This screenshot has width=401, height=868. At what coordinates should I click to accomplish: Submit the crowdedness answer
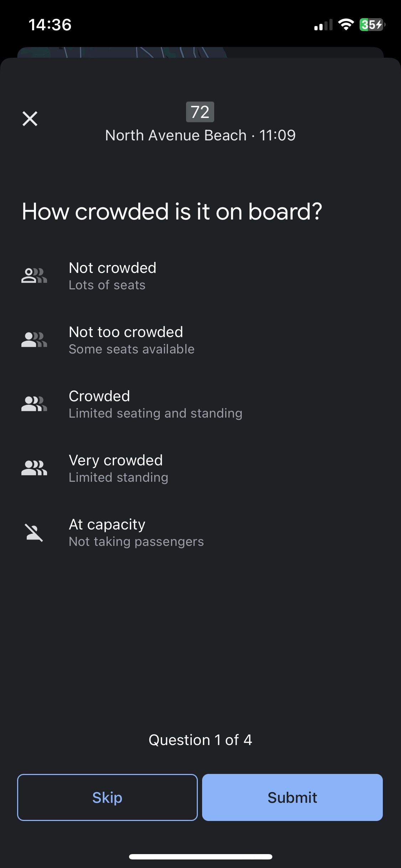pos(292,797)
